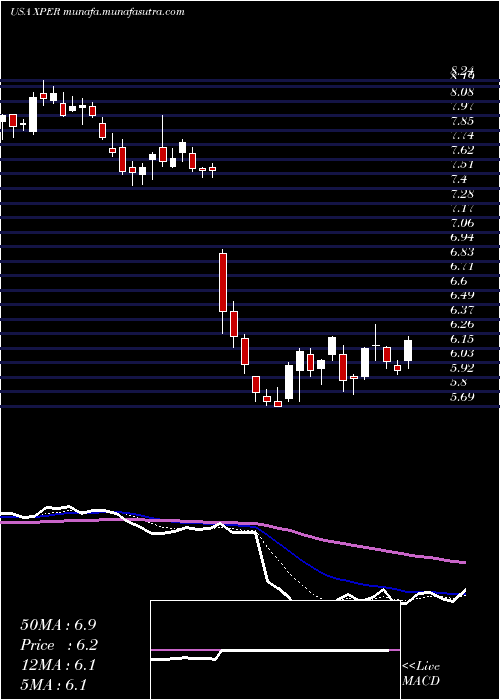The height and width of the screenshot is (700, 500).
Task: Select the 7.28 price axis label
Action: point(462,194)
